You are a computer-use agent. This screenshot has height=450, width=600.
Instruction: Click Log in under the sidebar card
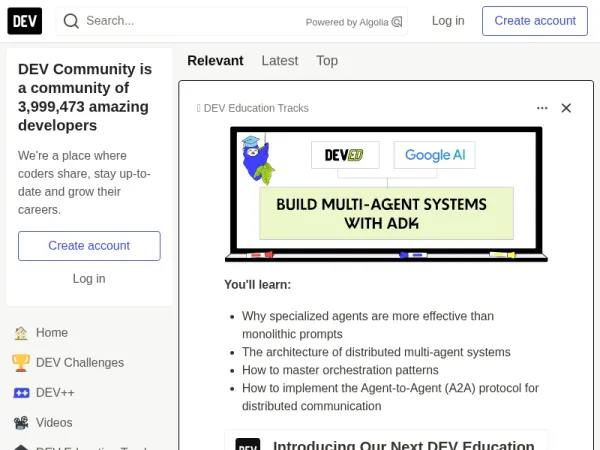(89, 279)
